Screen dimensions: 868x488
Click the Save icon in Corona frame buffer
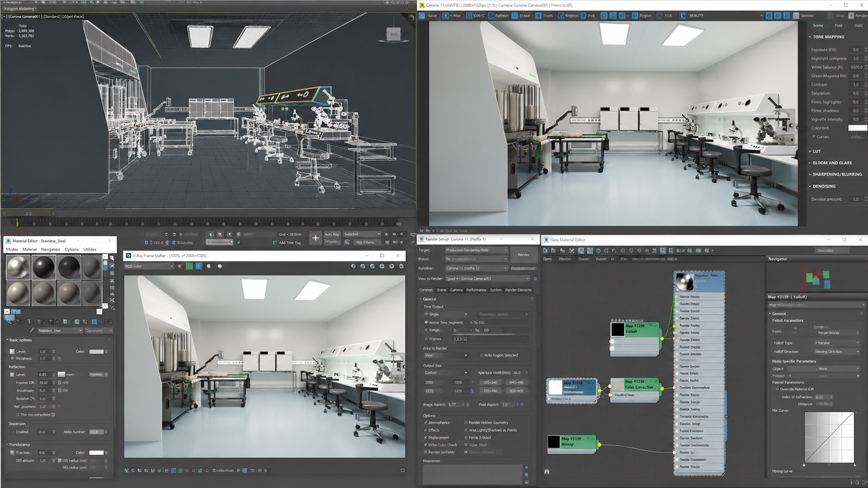pos(422,16)
